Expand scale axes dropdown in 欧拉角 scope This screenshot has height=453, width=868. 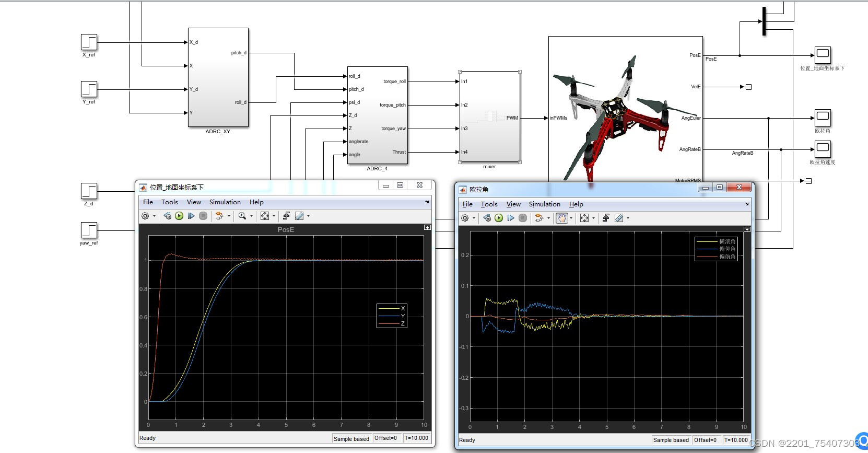[x=593, y=218]
